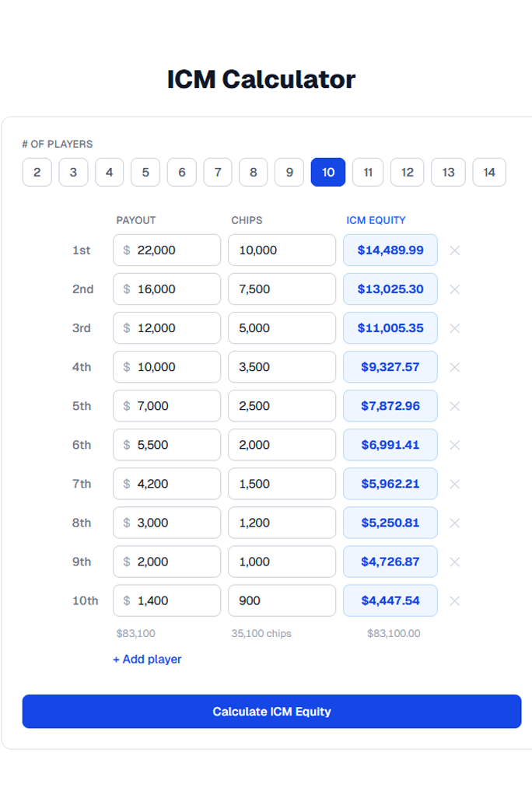
Task: Choose 14 as number of players
Action: pyautogui.click(x=488, y=173)
